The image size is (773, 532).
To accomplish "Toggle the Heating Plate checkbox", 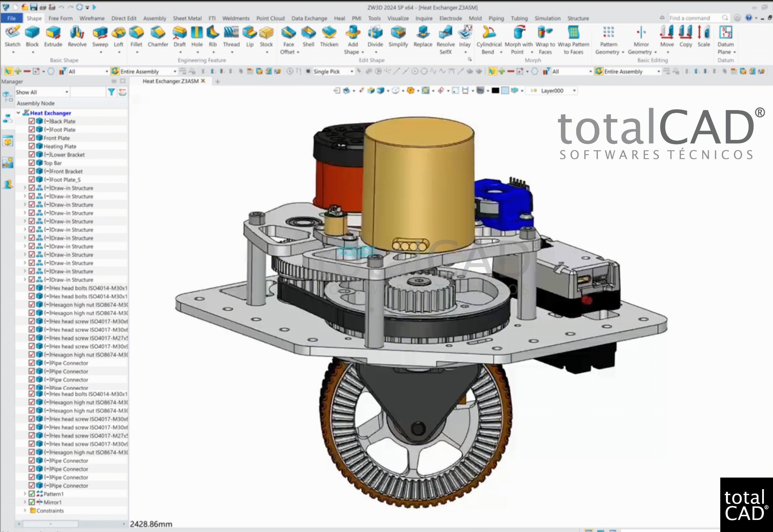I will coord(32,146).
